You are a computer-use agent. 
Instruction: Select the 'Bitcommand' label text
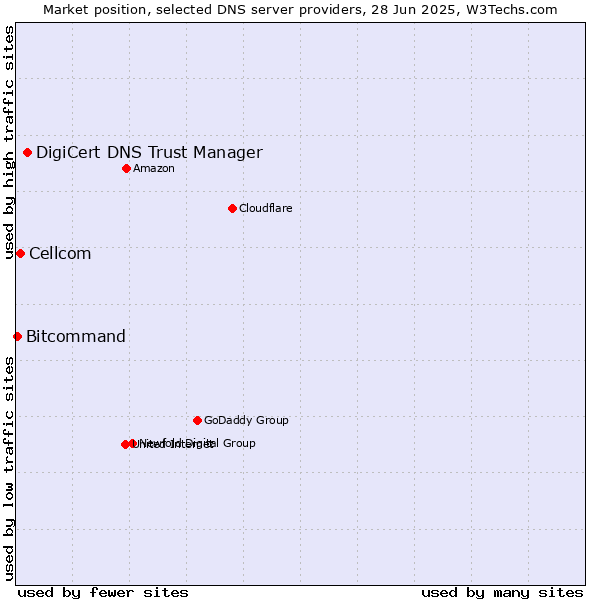pyautogui.click(x=76, y=337)
